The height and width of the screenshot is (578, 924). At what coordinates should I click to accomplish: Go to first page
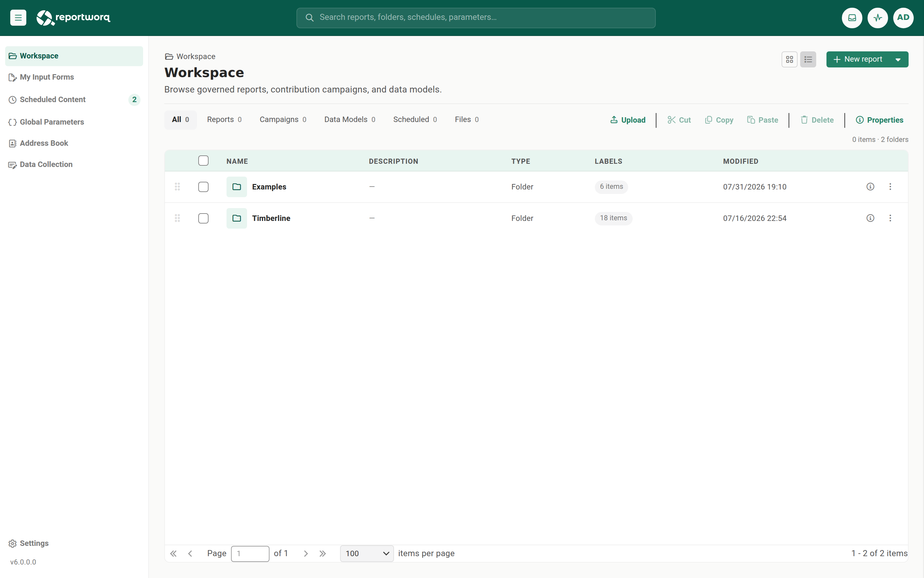coord(173,553)
